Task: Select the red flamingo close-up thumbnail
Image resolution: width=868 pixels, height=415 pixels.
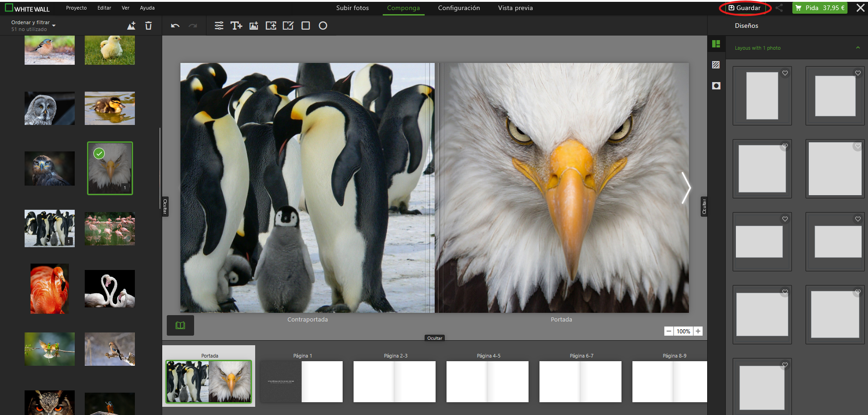Action: 50,289
